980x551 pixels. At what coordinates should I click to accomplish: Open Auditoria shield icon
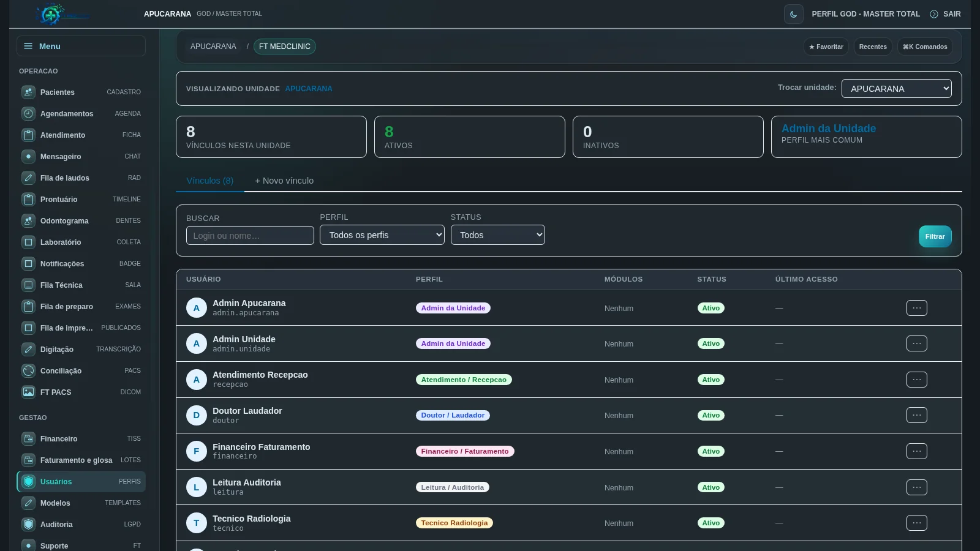tap(28, 525)
